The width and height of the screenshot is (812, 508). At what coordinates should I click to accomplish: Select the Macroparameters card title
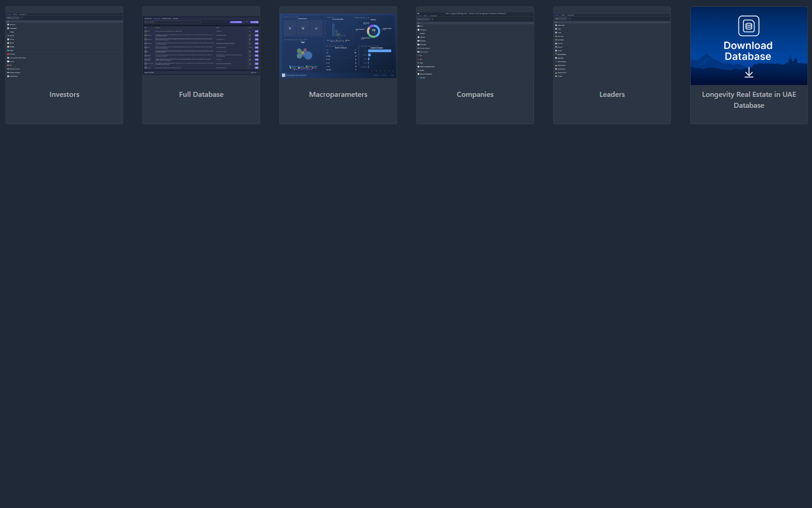pyautogui.click(x=338, y=95)
